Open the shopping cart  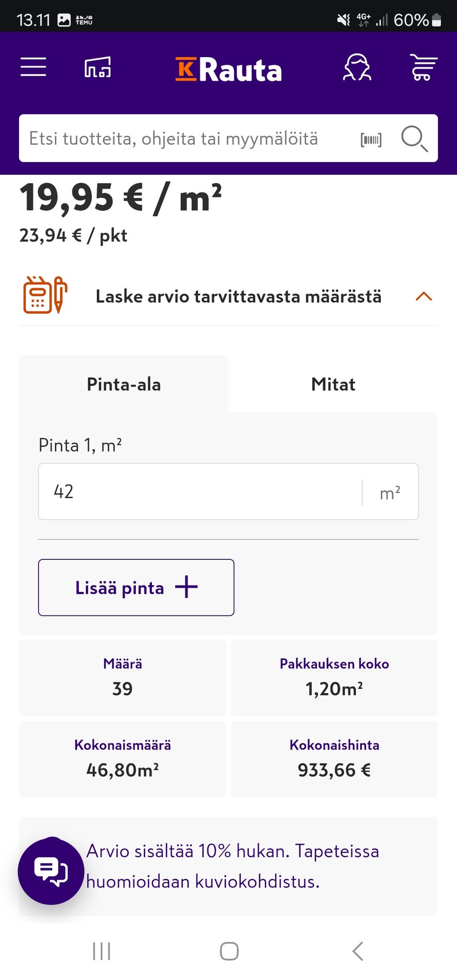(423, 68)
